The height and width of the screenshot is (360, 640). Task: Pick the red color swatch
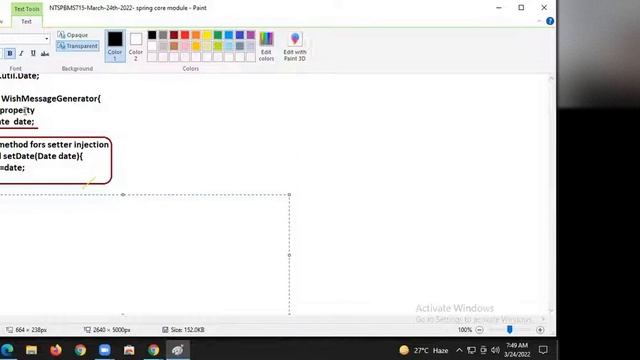point(185,35)
